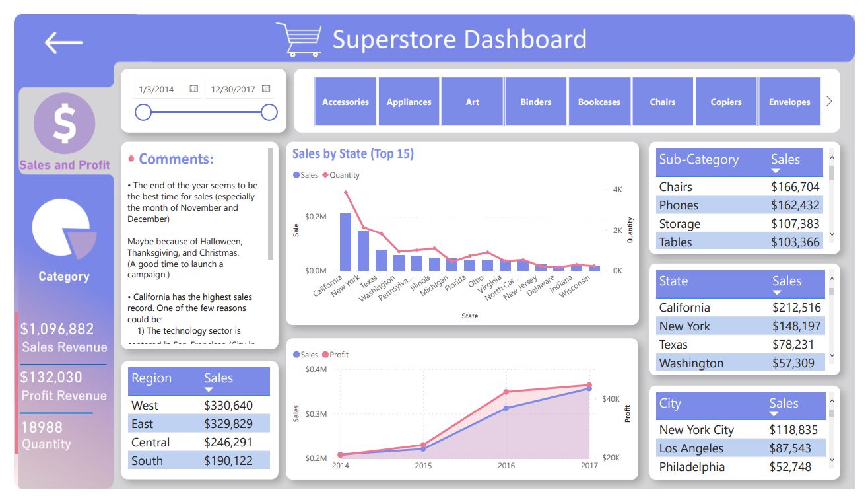Toggle the City table Sales sort arrow
Screen dimensions: 868x500
click(774, 415)
